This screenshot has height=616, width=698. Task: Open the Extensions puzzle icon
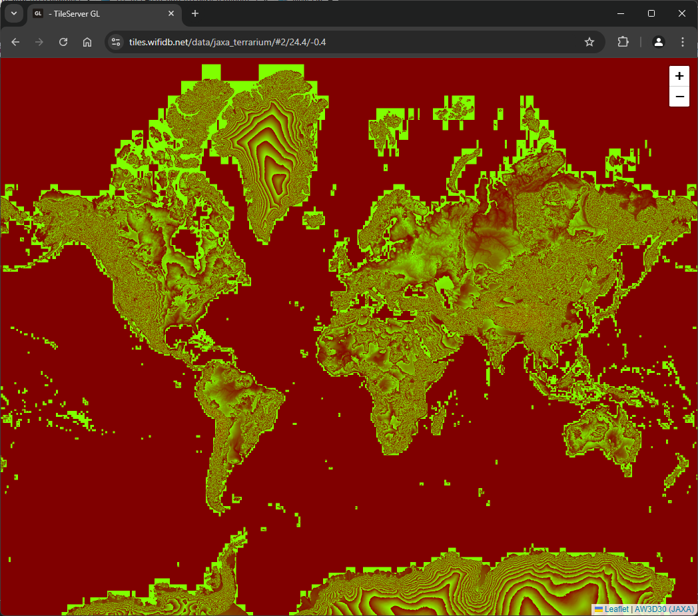coord(623,42)
